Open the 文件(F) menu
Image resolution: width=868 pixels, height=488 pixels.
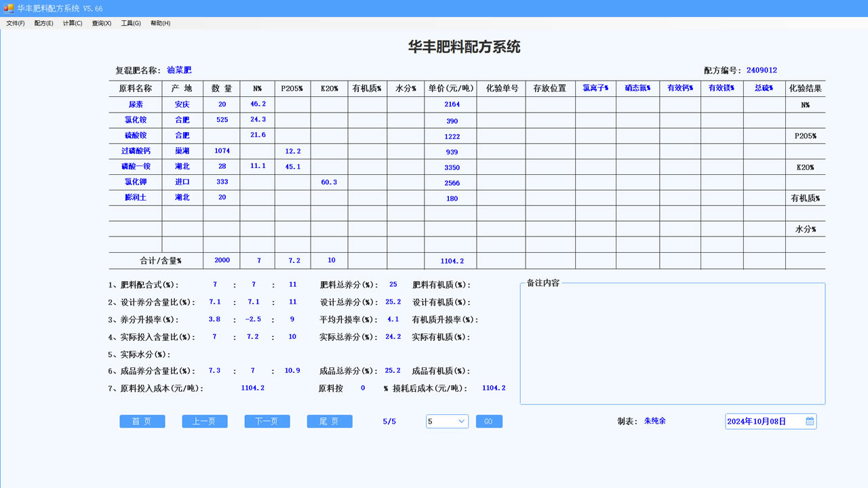pyautogui.click(x=14, y=22)
